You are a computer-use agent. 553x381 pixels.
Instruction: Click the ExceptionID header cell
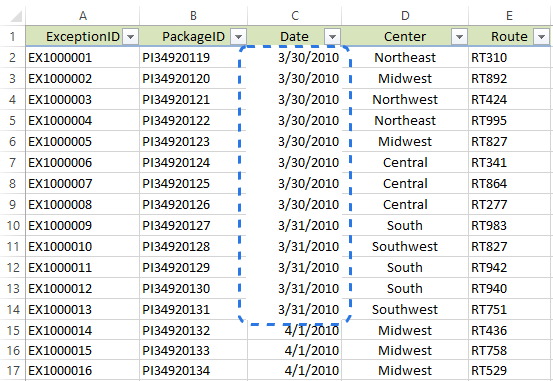tap(83, 37)
